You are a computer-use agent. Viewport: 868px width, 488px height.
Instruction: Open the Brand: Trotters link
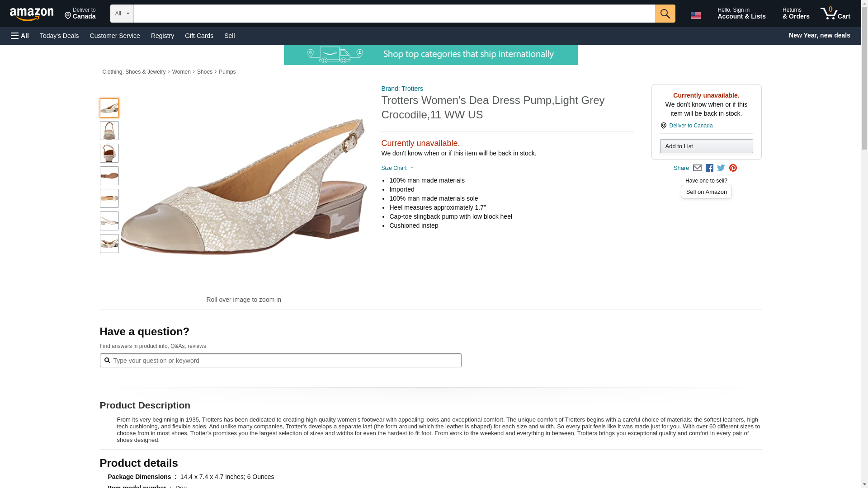tap(402, 89)
